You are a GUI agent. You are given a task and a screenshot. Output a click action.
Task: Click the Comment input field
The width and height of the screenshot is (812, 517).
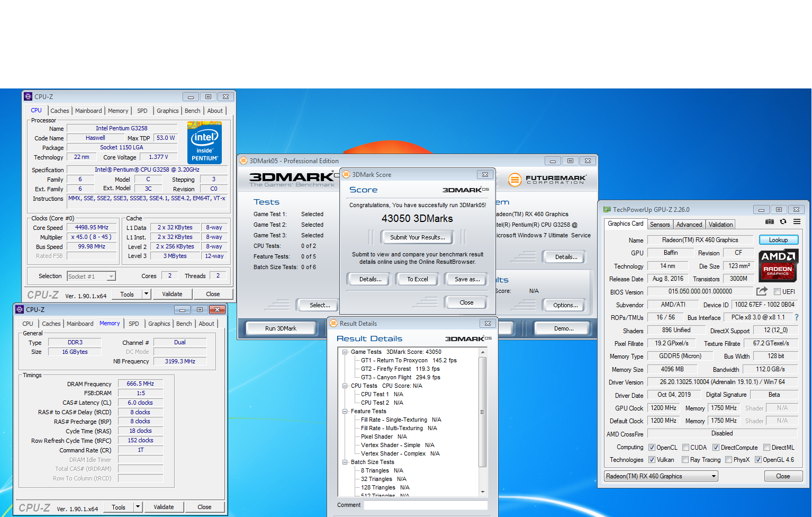pos(426,505)
